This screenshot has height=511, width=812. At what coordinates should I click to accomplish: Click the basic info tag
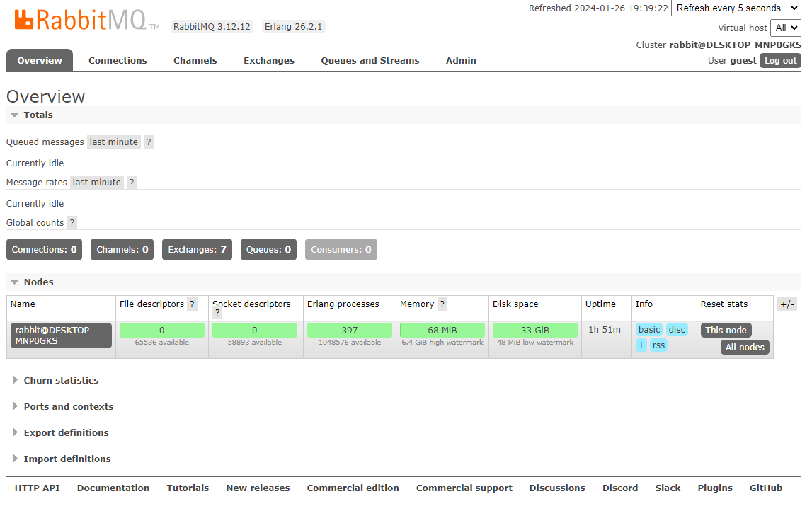[x=649, y=330]
